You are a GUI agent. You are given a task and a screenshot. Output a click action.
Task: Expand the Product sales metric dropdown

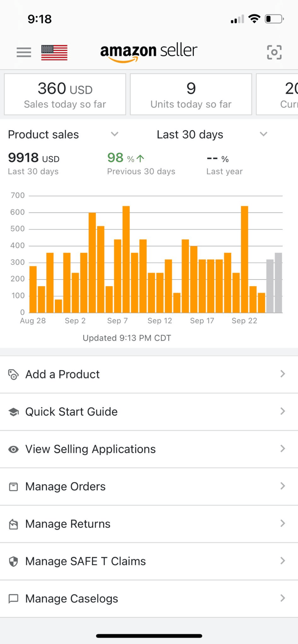tap(114, 134)
